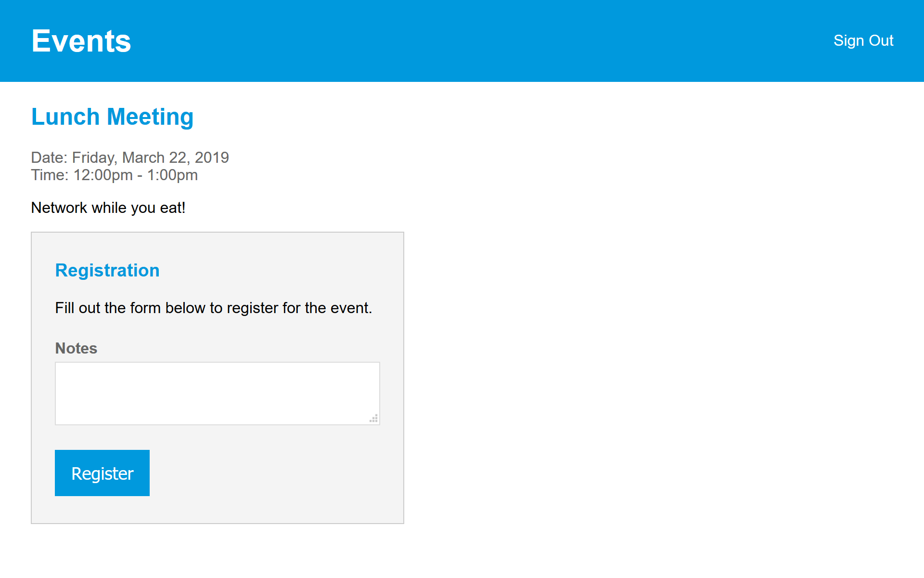Focus the Notes text area
This screenshot has width=924, height=578.
coord(217,393)
